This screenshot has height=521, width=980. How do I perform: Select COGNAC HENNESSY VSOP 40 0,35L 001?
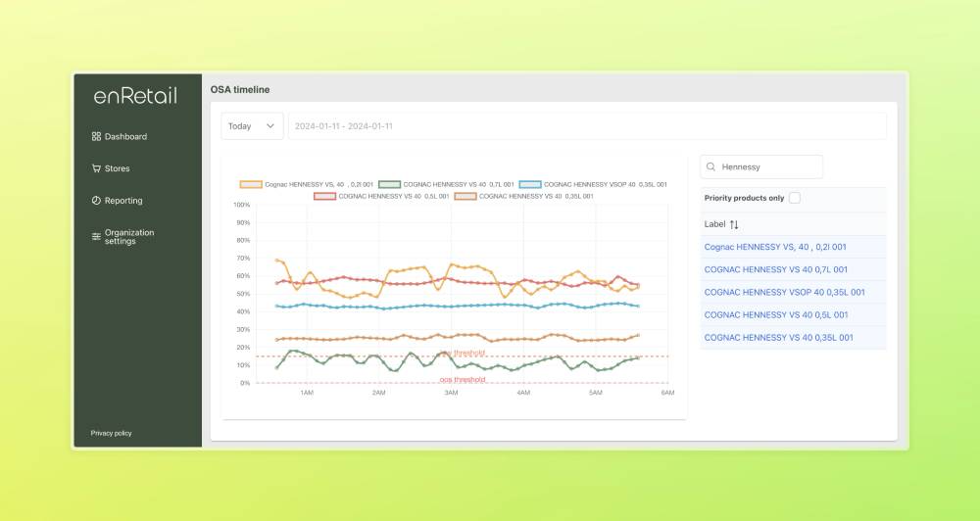(784, 293)
